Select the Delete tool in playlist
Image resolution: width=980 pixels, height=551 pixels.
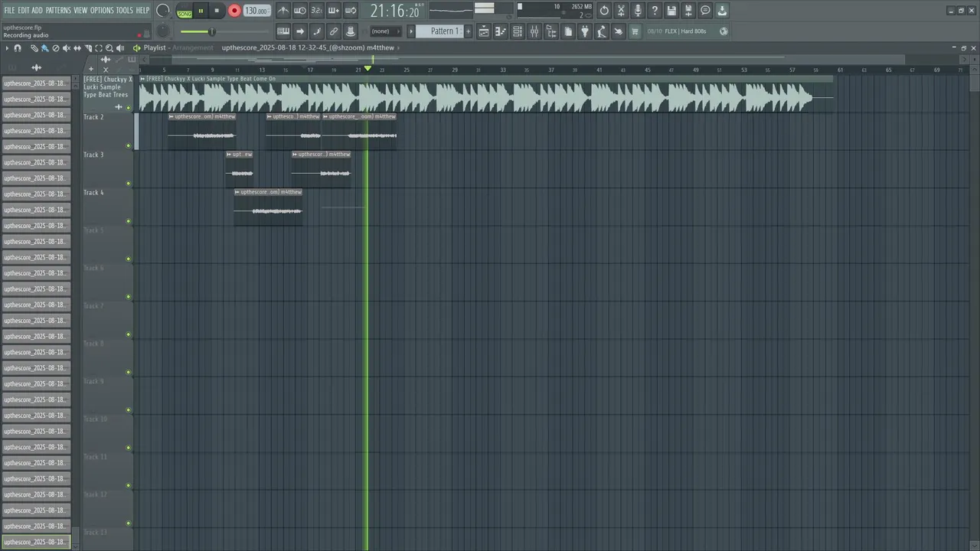pos(55,48)
